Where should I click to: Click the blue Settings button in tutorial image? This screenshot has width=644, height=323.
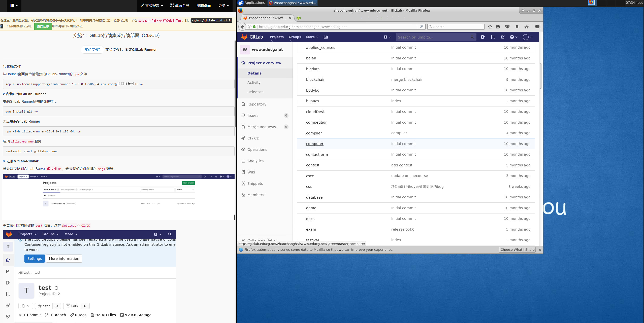[35, 259]
